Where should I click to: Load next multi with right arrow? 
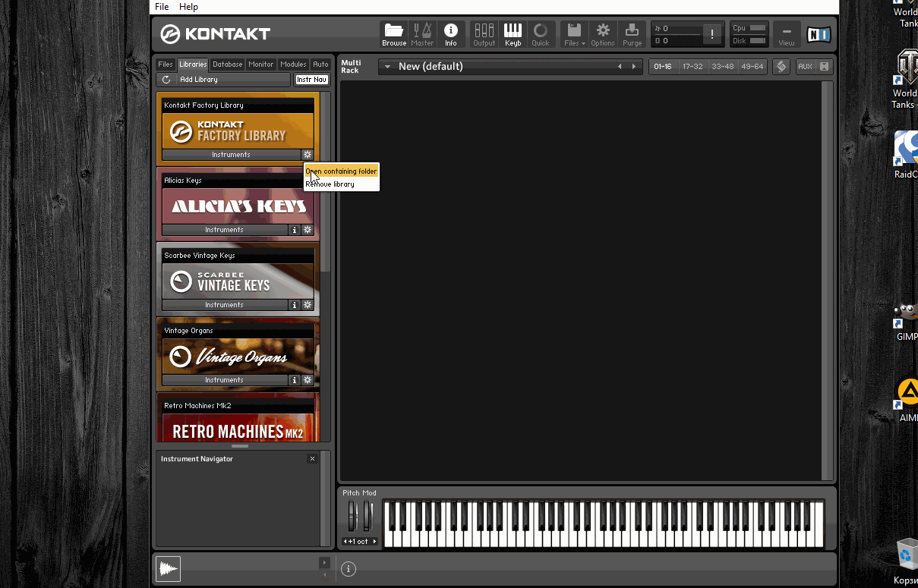(634, 67)
